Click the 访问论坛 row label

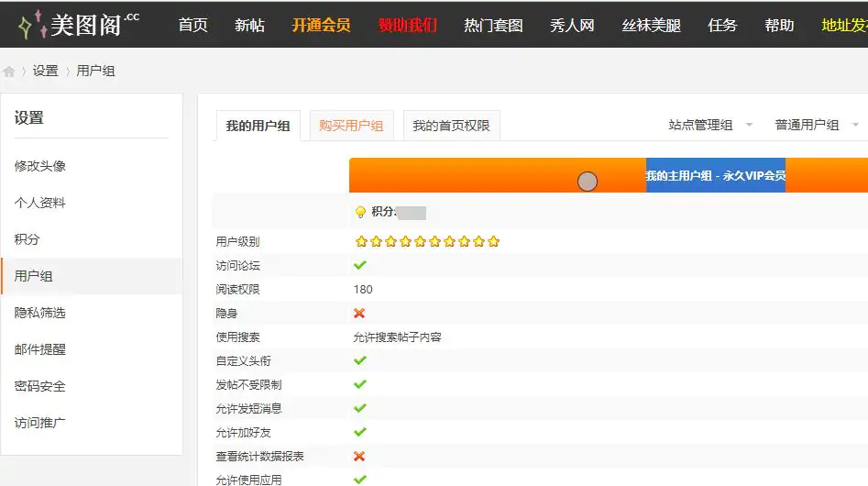[237, 266]
